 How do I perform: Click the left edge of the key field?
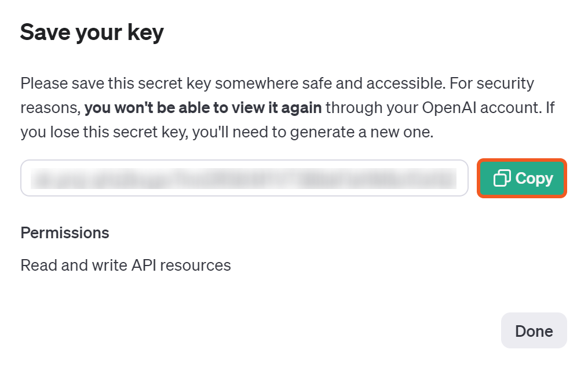pyautogui.click(x=27, y=179)
